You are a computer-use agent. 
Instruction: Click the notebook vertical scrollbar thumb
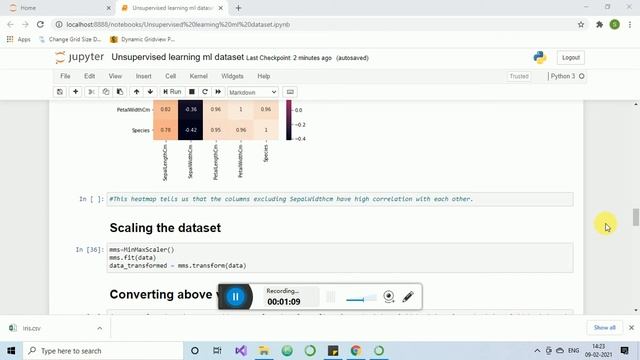pos(636,217)
